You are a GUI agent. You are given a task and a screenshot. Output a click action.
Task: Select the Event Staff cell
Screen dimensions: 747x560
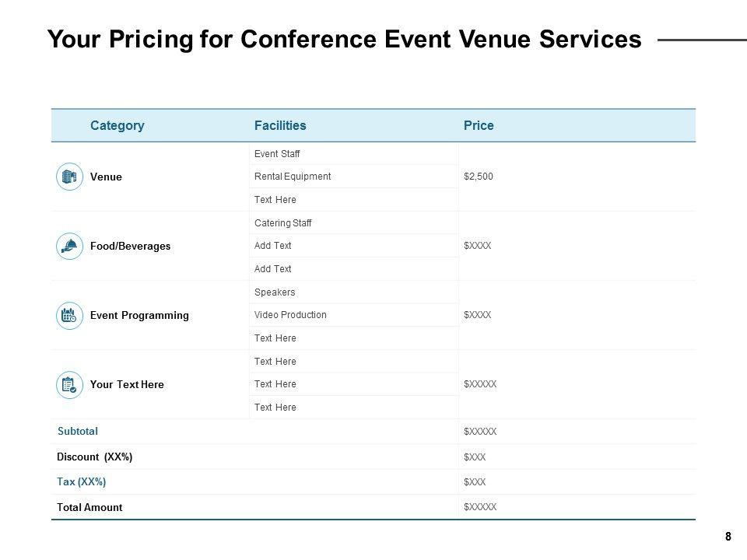click(x=277, y=154)
